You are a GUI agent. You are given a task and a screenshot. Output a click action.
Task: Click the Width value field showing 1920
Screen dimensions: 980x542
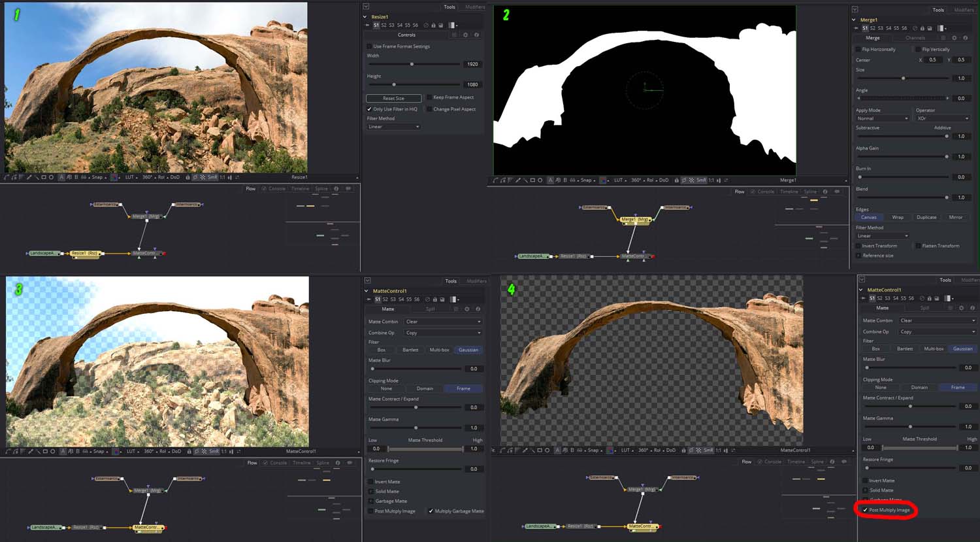pos(472,64)
